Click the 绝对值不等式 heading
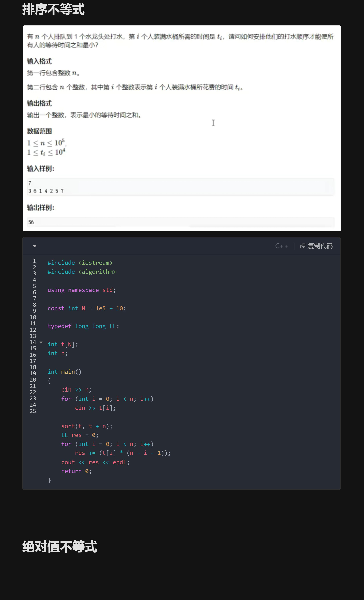The height and width of the screenshot is (600, 364). [60, 547]
